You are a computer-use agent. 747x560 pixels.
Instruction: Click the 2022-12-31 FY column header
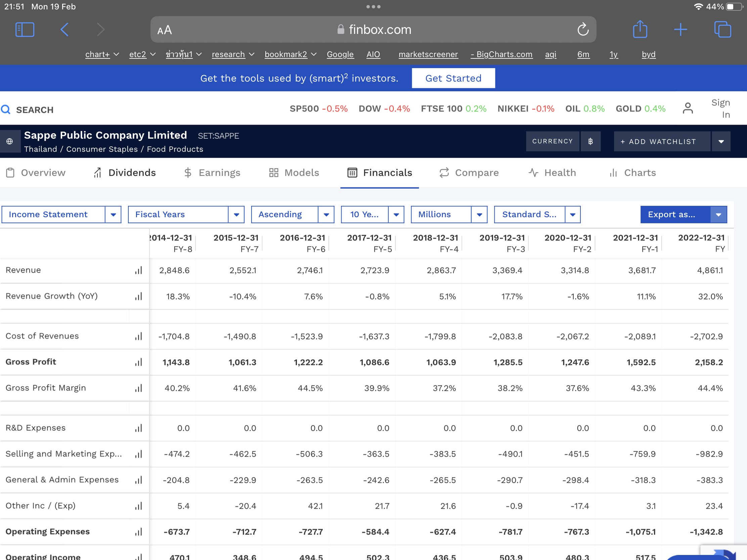click(701, 243)
